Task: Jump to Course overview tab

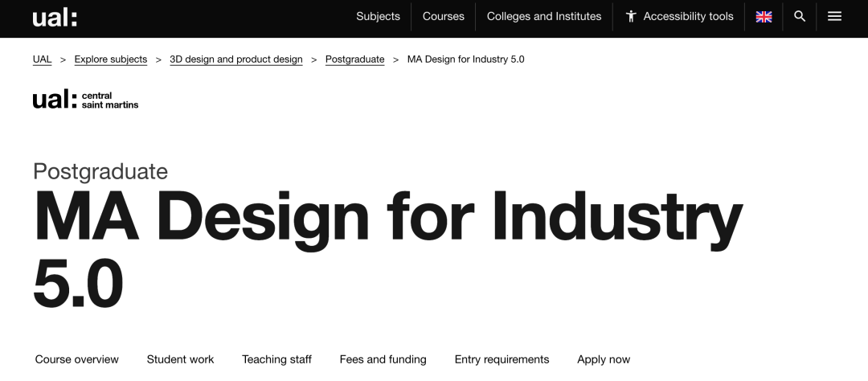Action: pos(77,359)
